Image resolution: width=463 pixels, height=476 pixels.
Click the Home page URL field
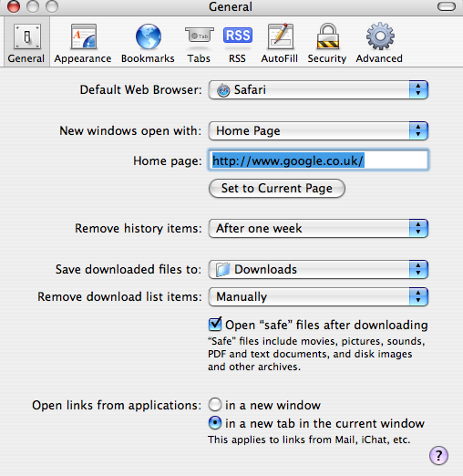tap(318, 160)
